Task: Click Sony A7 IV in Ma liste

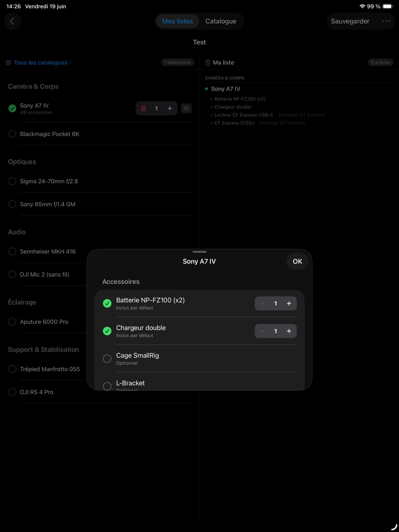Action: point(225,89)
